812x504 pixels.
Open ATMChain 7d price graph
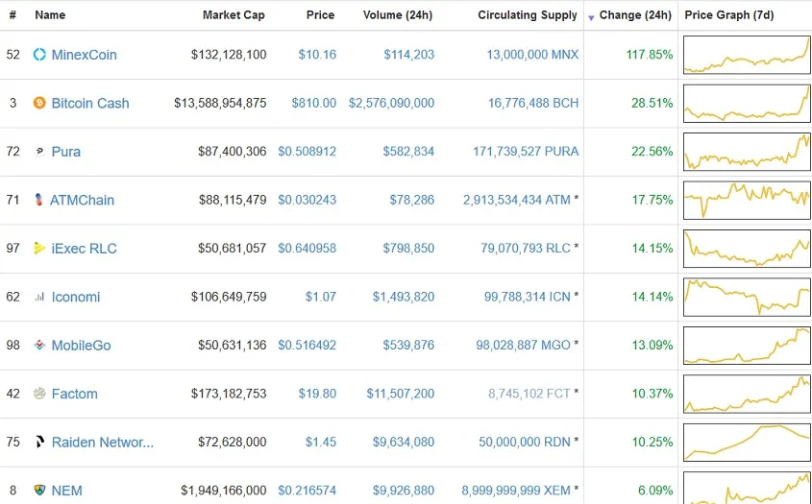click(747, 200)
